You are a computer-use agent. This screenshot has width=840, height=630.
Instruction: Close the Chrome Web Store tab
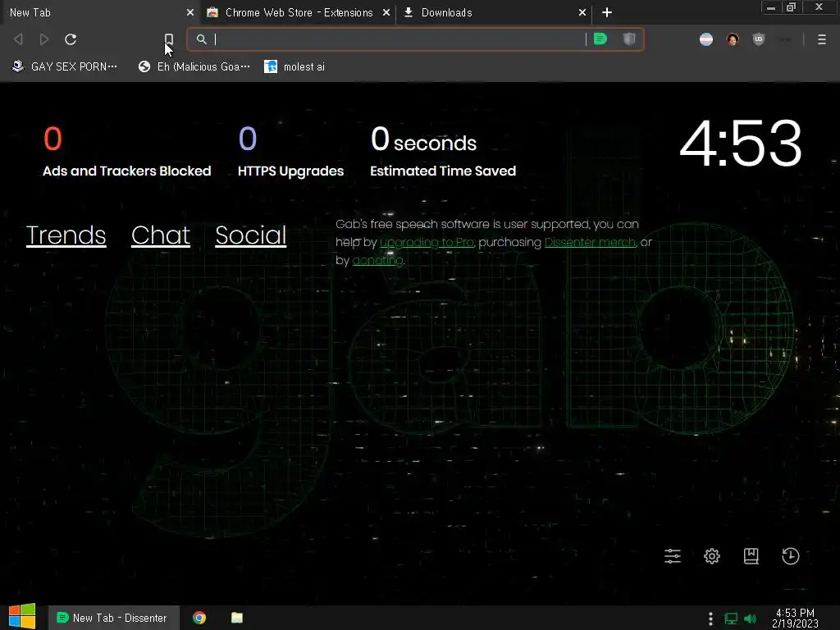386,12
